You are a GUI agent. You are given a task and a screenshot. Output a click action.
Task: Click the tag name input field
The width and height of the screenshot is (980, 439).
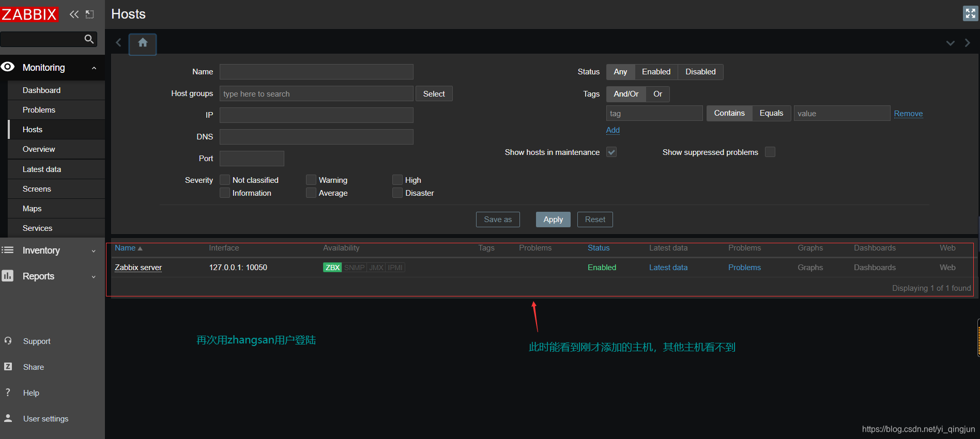click(x=654, y=113)
